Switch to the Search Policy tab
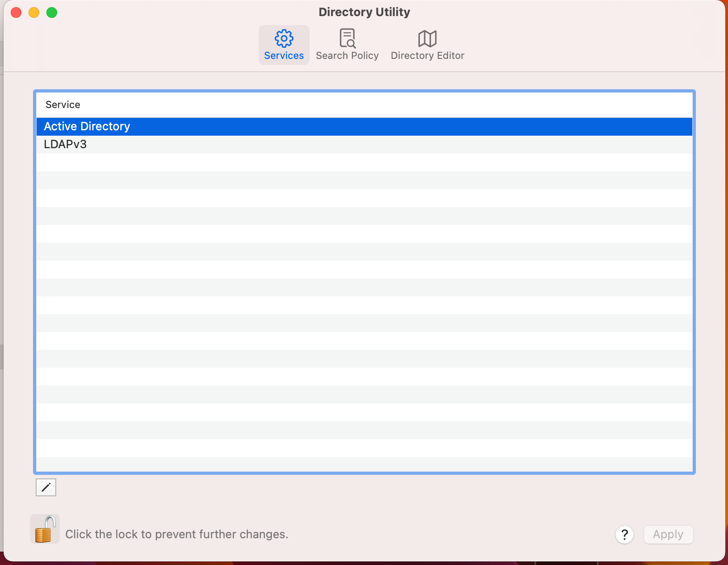 click(x=347, y=45)
